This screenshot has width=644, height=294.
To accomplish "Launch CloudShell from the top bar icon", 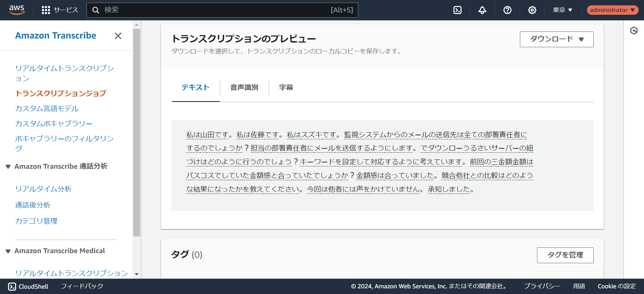I will pyautogui.click(x=458, y=10).
